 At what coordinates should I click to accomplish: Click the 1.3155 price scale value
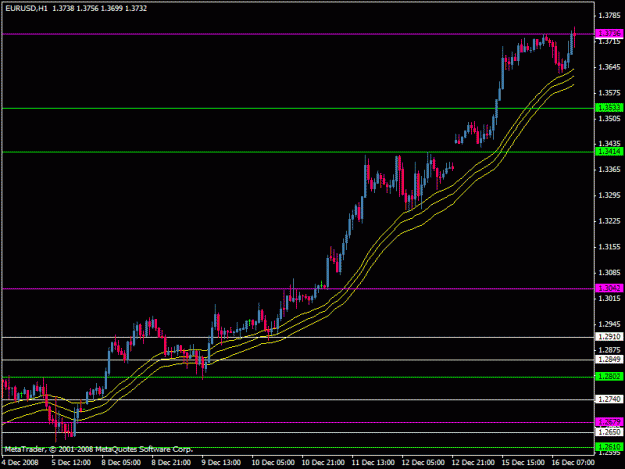pos(609,247)
